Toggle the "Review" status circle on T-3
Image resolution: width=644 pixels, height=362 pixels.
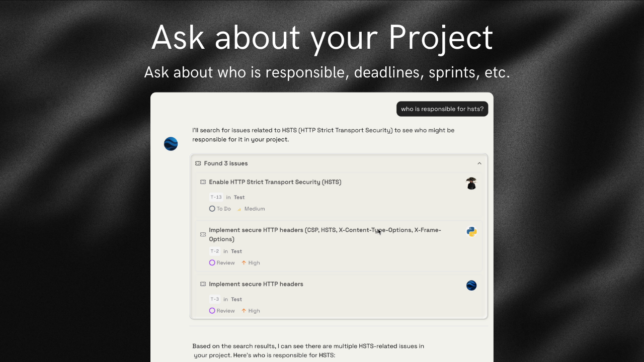click(x=212, y=310)
